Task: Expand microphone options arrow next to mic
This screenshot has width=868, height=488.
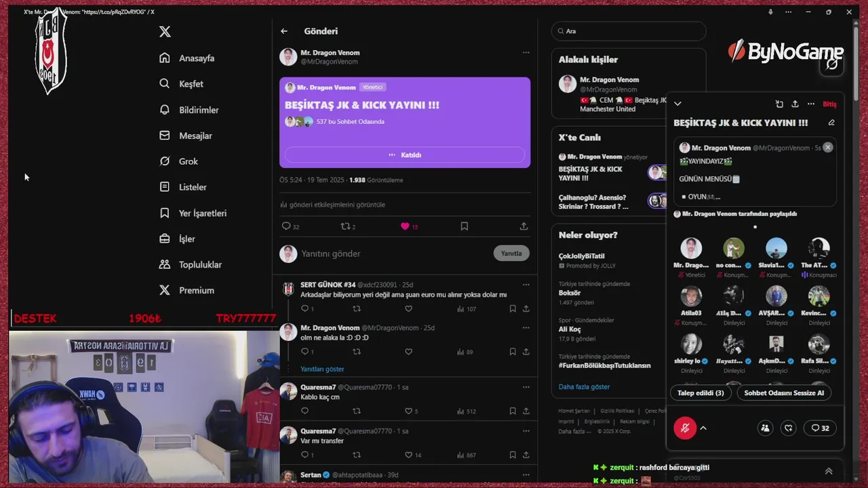Action: pos(703,428)
